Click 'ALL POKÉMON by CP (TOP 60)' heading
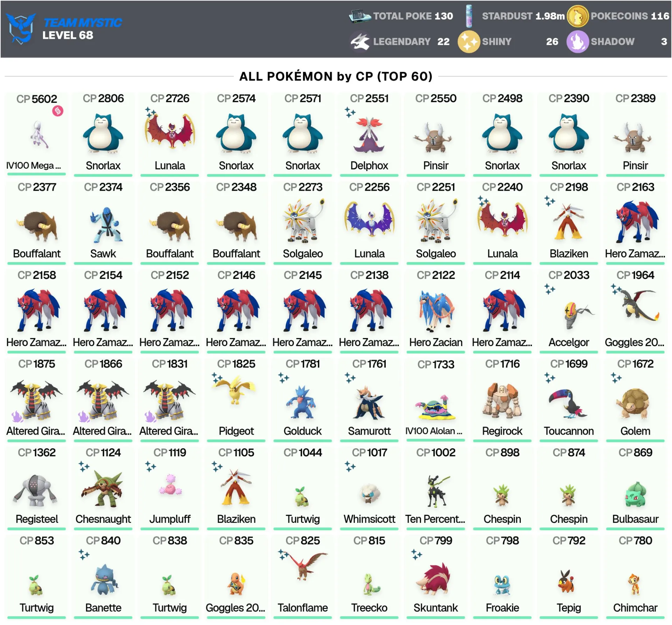The width and height of the screenshot is (672, 625). click(x=336, y=76)
